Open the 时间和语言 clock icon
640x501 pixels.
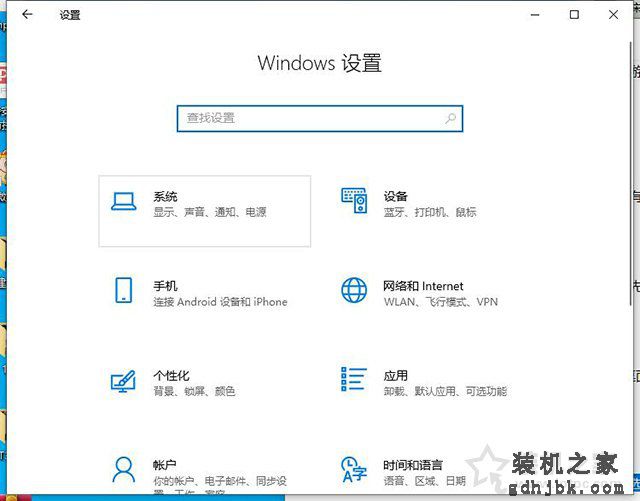(x=353, y=469)
